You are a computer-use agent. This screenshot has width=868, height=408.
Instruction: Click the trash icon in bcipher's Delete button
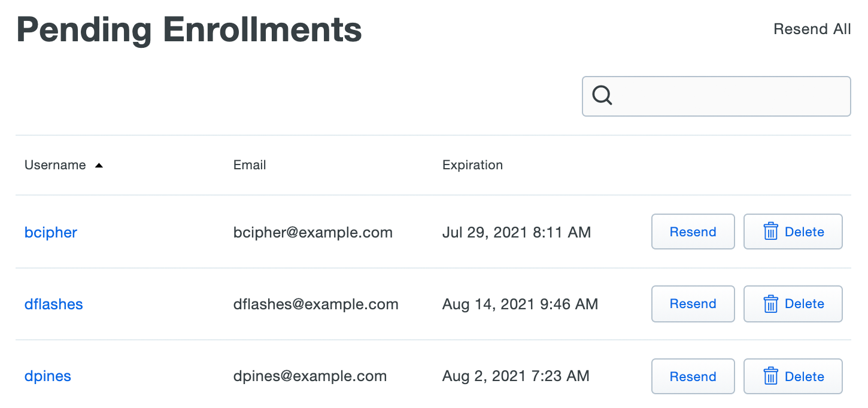pos(772,232)
